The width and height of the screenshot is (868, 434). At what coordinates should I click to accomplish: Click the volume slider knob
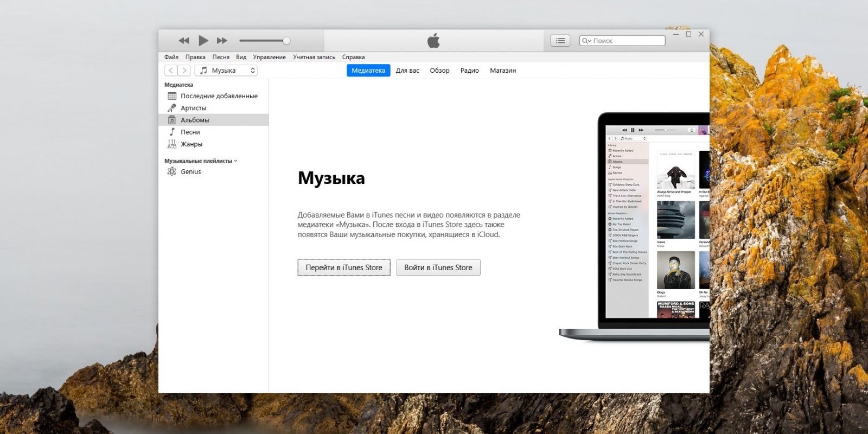(x=286, y=41)
